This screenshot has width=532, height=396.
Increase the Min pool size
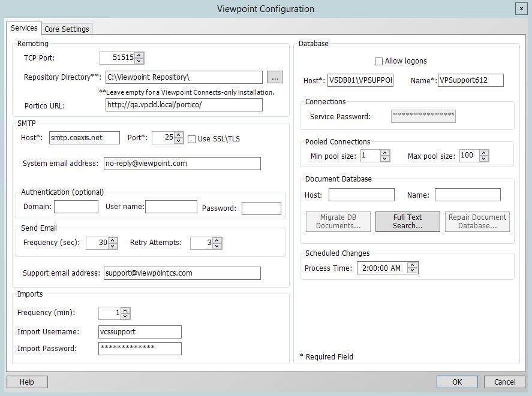[384, 153]
